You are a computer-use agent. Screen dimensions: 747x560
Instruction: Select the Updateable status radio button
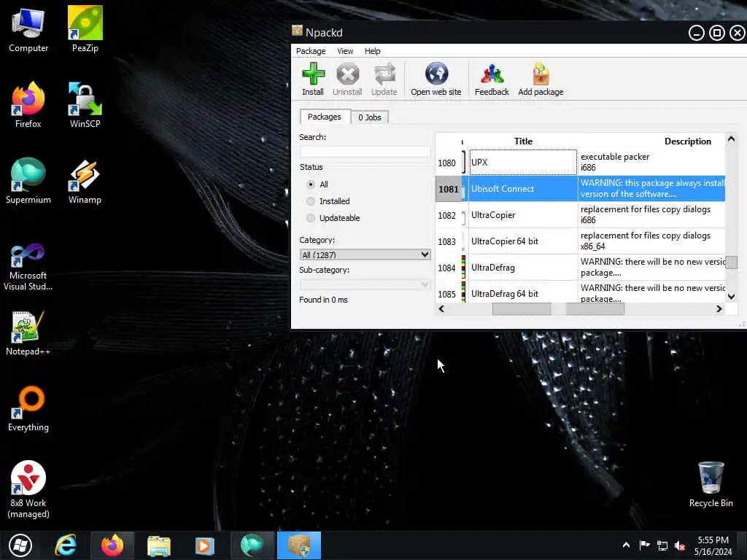coord(311,217)
